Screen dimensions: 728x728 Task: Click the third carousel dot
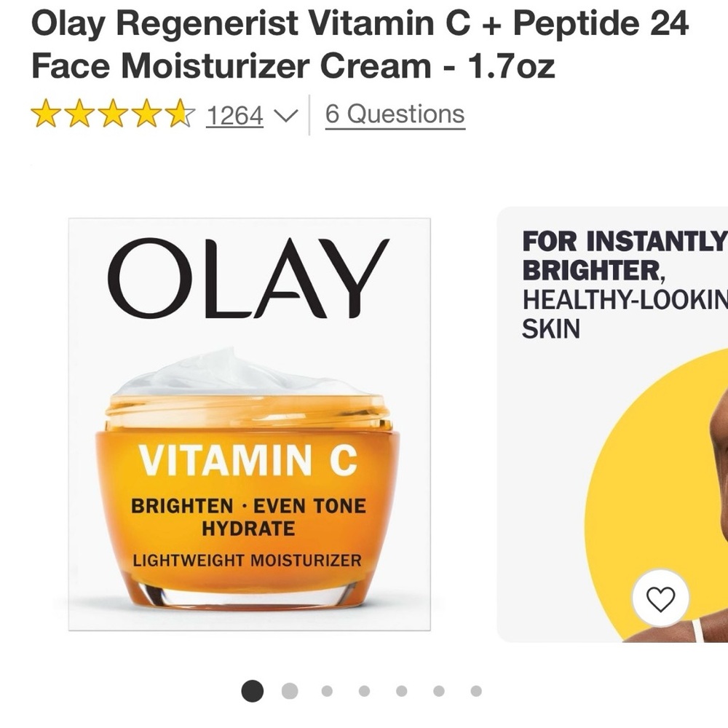click(326, 689)
